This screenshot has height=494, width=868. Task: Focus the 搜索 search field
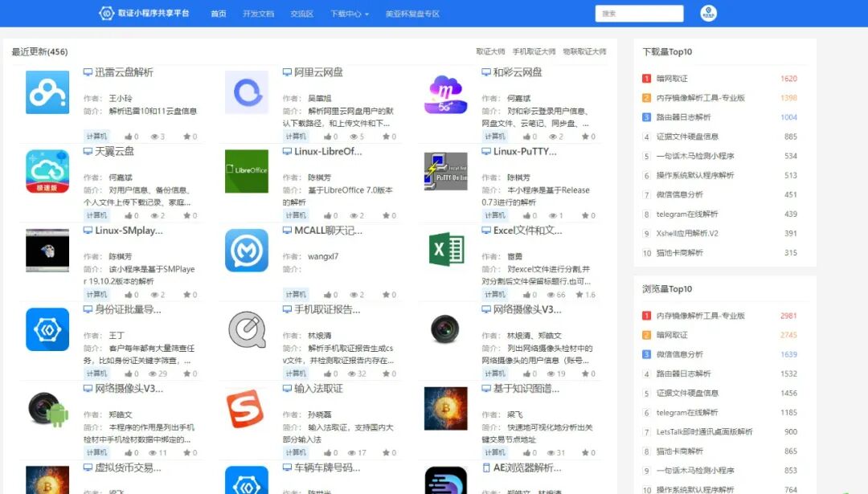(x=640, y=14)
